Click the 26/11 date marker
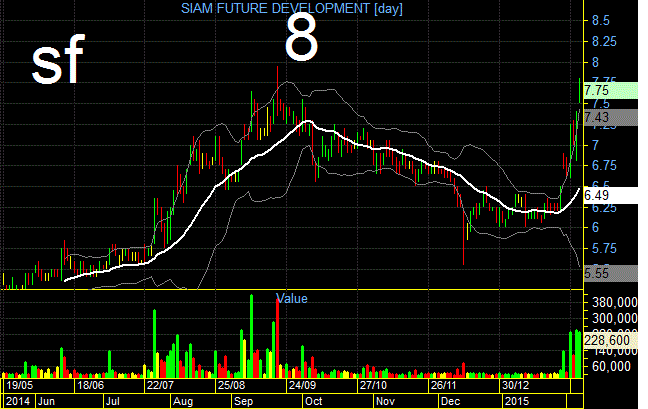The width and height of the screenshot is (648, 409). (x=443, y=385)
